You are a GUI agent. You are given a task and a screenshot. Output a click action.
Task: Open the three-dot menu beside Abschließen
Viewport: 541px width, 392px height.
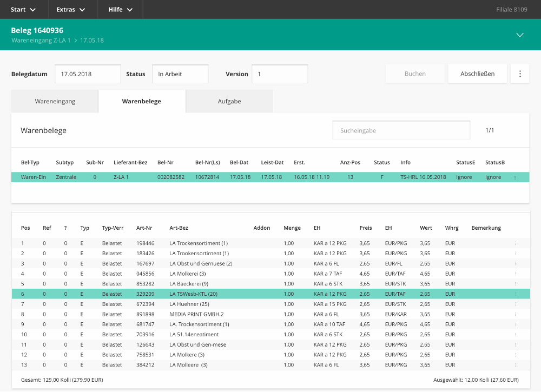tap(520, 74)
